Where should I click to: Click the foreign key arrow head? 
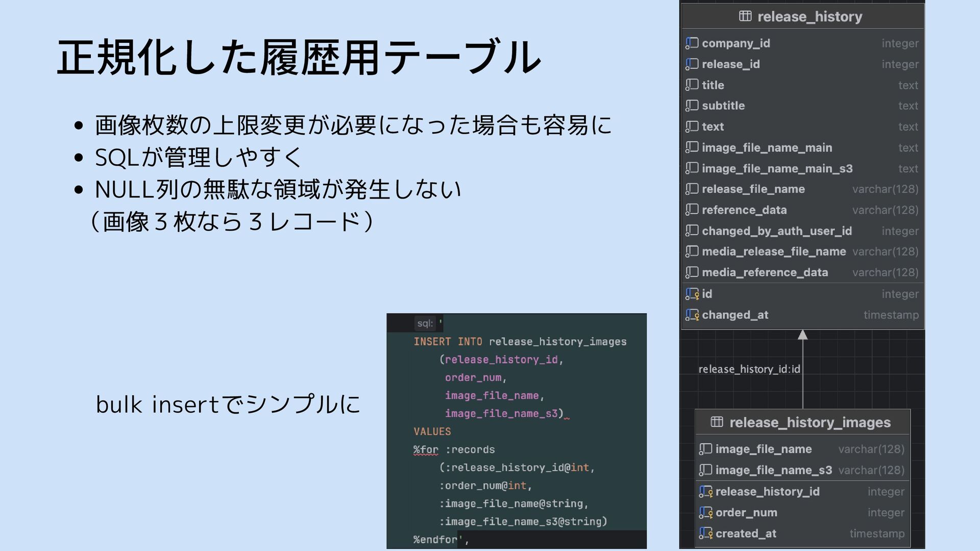[802, 335]
